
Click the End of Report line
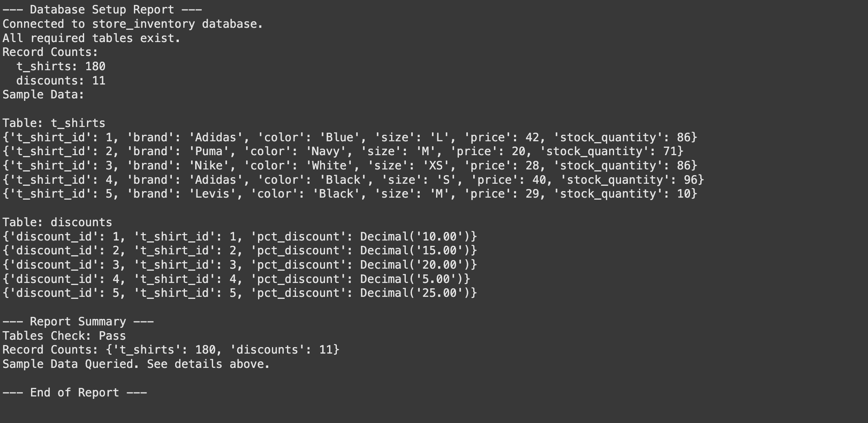pyautogui.click(x=75, y=393)
